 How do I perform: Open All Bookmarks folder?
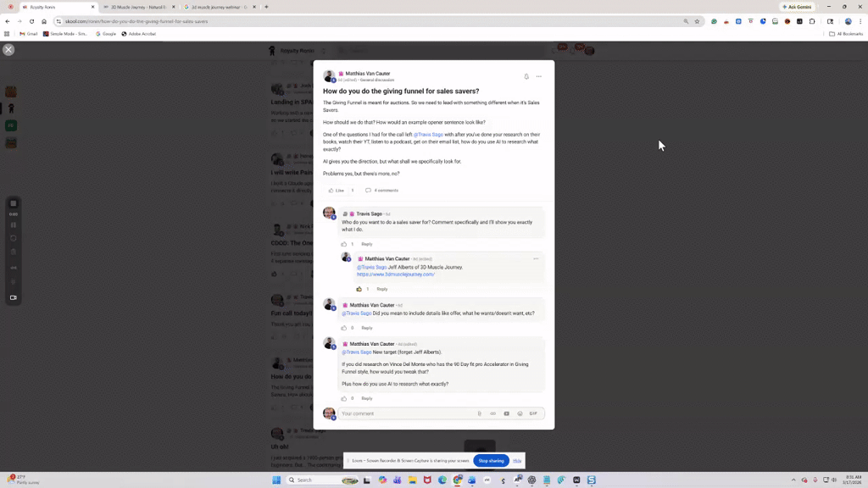pos(846,34)
